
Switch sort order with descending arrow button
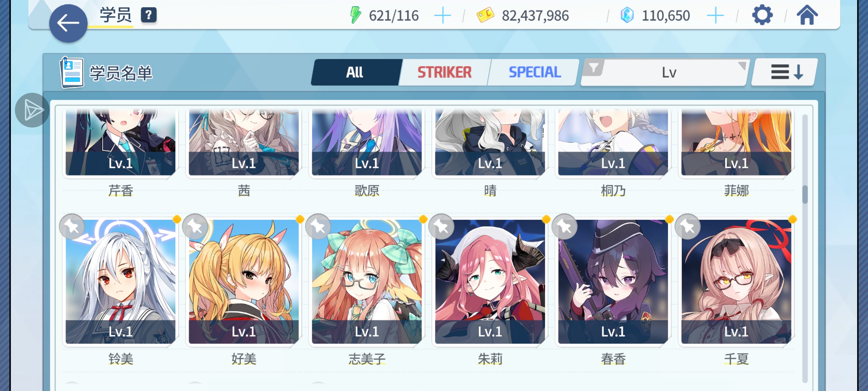click(785, 72)
